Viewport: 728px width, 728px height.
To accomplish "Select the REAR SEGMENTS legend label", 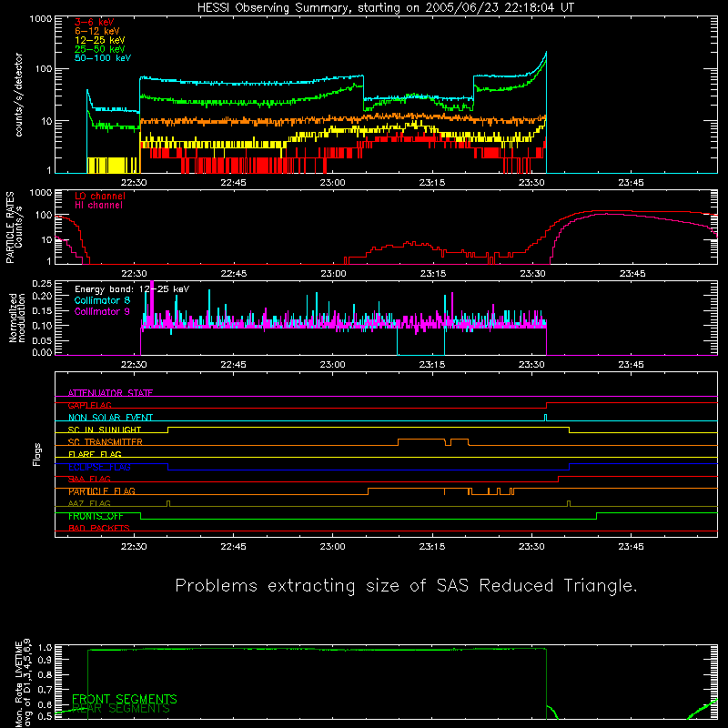I will 121,709.
